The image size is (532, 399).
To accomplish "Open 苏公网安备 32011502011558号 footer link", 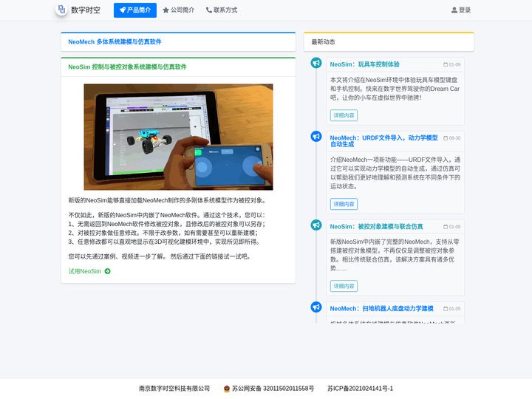I will pos(273,389).
